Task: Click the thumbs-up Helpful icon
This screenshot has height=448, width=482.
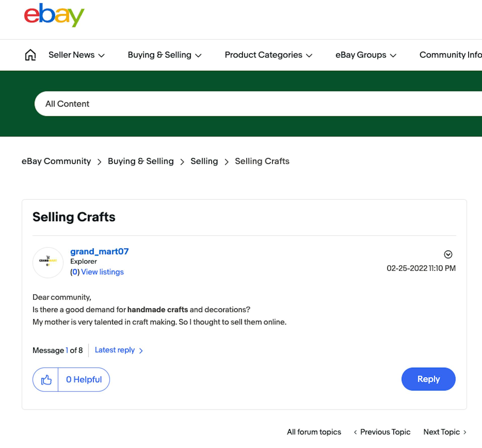Action: tap(46, 379)
